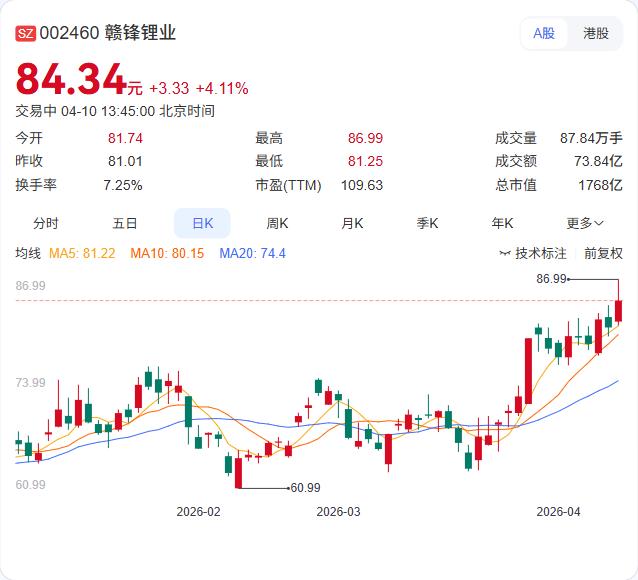Image resolution: width=638 pixels, height=580 pixels.
Task: Click the 成交额 value 73.84亿
Action: [x=598, y=161]
